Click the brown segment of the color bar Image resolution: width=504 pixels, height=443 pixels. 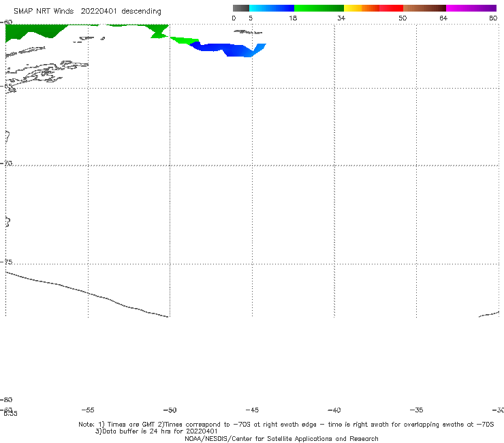coord(424,8)
